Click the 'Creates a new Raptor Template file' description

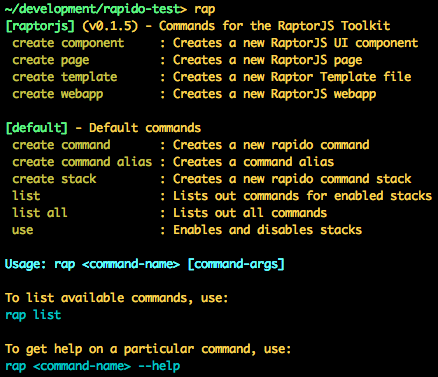292,77
